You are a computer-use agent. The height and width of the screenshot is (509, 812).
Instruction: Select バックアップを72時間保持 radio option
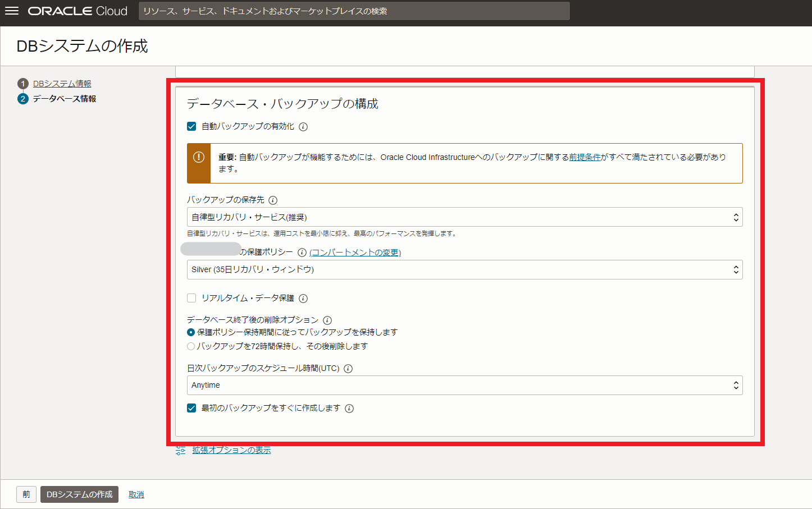tap(191, 346)
